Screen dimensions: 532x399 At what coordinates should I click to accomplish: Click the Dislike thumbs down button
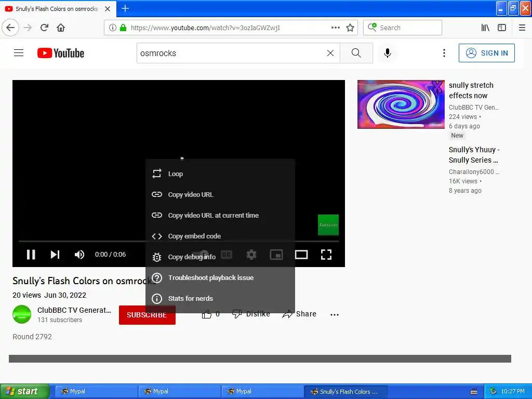coord(251,314)
